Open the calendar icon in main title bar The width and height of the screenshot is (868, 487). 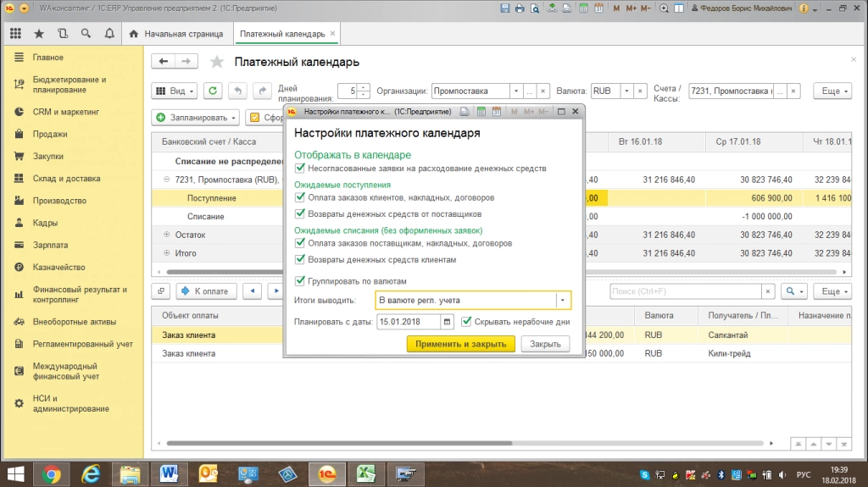tap(598, 8)
